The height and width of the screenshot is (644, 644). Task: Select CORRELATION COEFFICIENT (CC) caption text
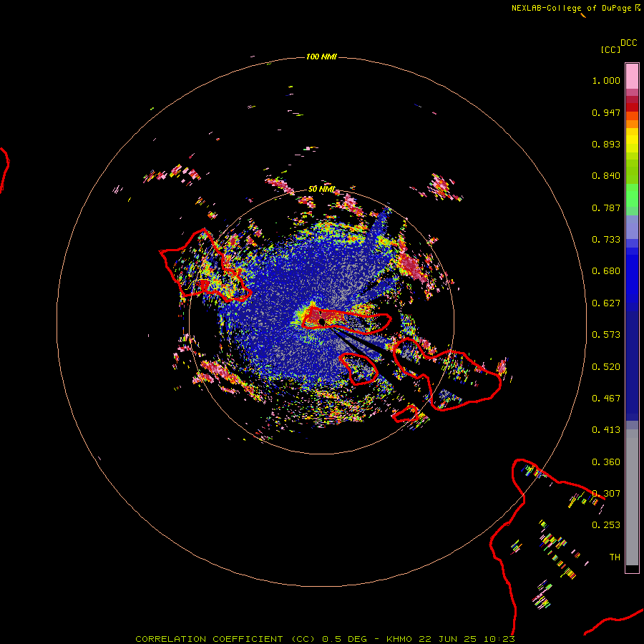pos(225,639)
